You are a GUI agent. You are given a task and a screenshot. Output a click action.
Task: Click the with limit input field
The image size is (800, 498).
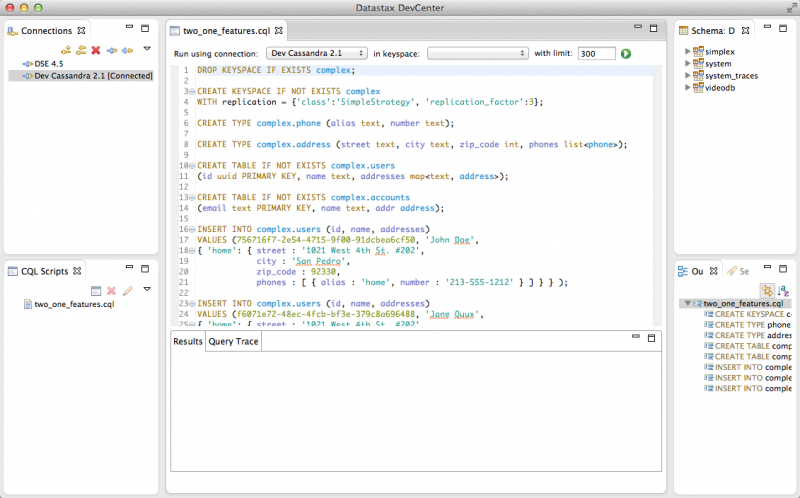coord(596,54)
